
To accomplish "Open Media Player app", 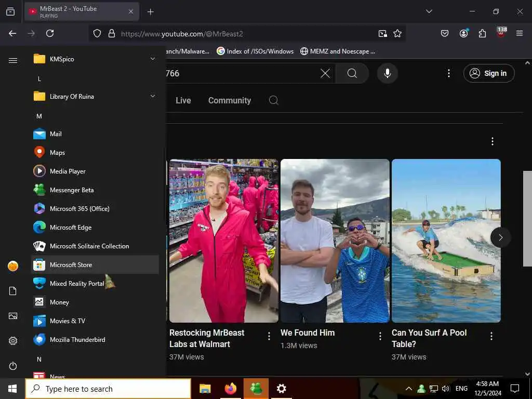I will (95, 171).
